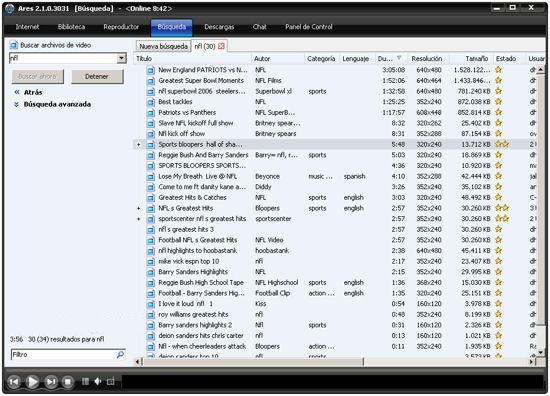Click the Nueva búsqueda tab
This screenshot has width=550, height=396.
[x=163, y=46]
